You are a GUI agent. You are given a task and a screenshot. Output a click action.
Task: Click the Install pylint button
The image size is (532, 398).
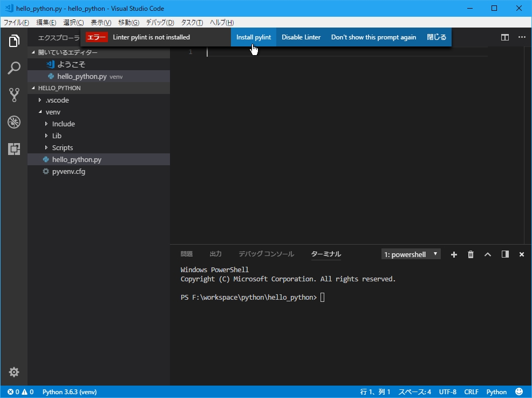[254, 37]
